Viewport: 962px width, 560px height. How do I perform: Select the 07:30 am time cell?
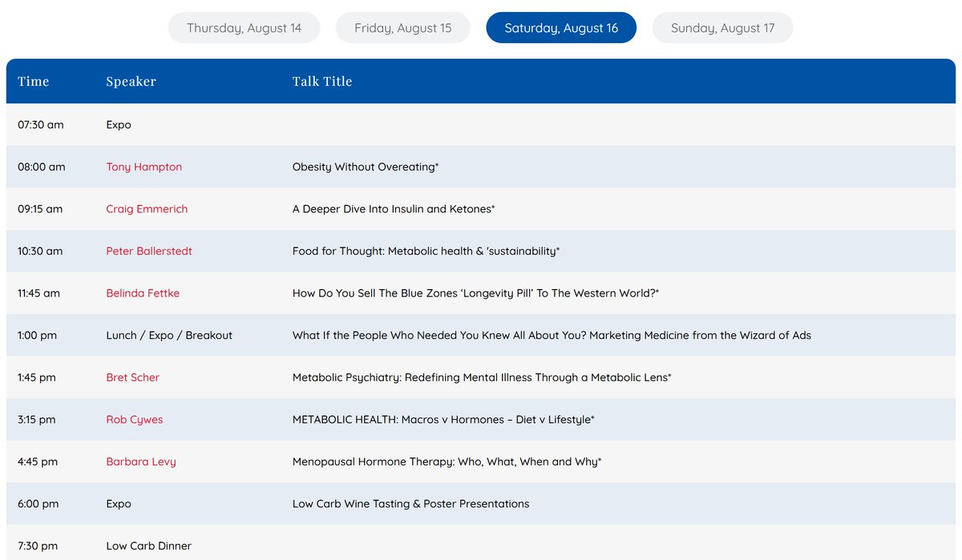pos(41,125)
